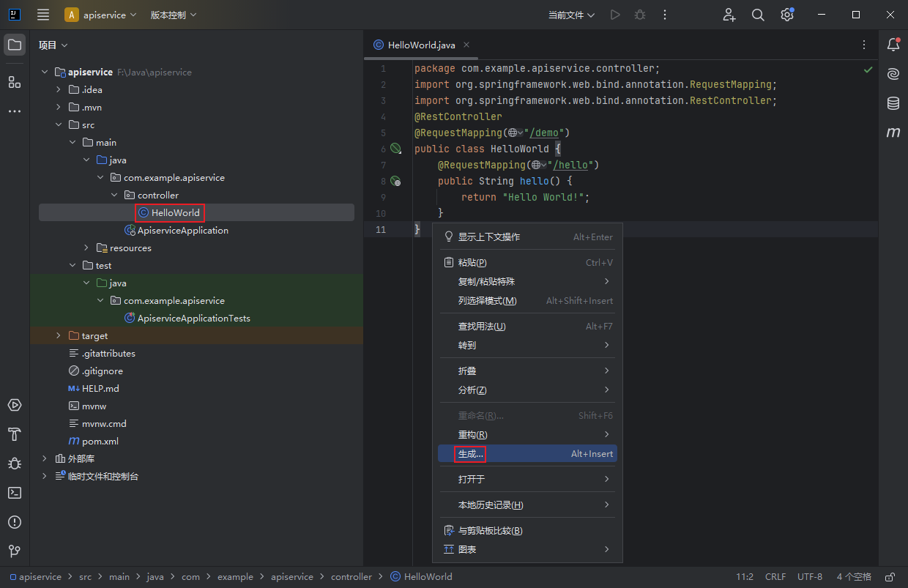Screen dimensions: 908x588
Task: Expand the target folder
Action: pyautogui.click(x=59, y=336)
